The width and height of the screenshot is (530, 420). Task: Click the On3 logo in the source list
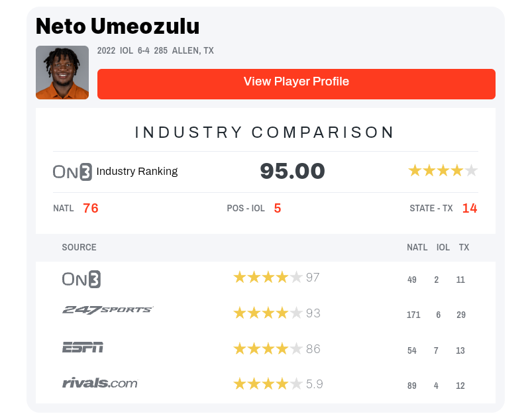pyautogui.click(x=81, y=279)
